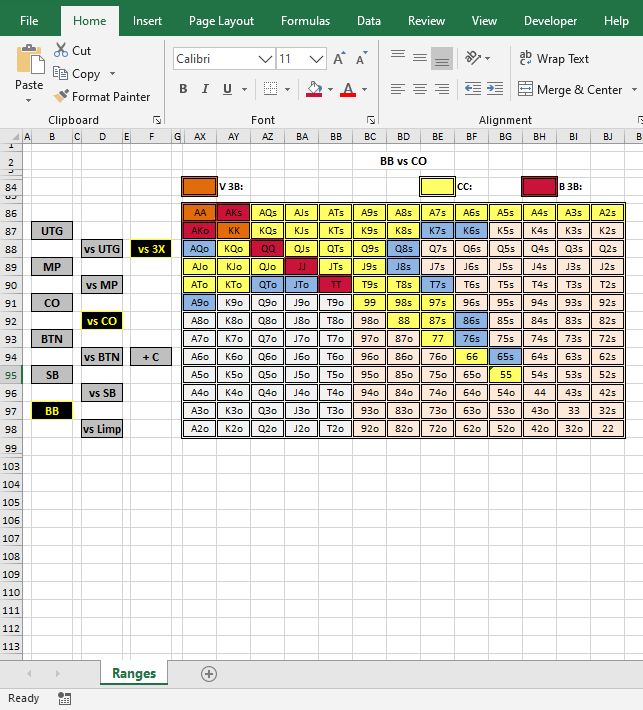The image size is (643, 710).
Task: Click the Copy icon
Action: click(60, 73)
